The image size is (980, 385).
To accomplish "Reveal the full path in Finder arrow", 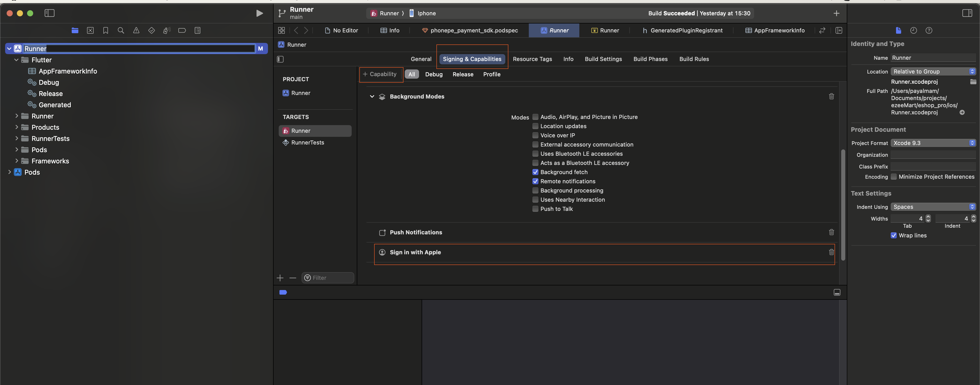I will point(962,112).
